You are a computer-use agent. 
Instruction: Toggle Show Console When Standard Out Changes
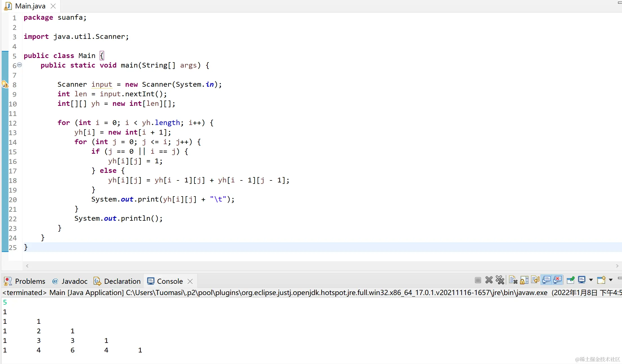[x=546, y=280]
